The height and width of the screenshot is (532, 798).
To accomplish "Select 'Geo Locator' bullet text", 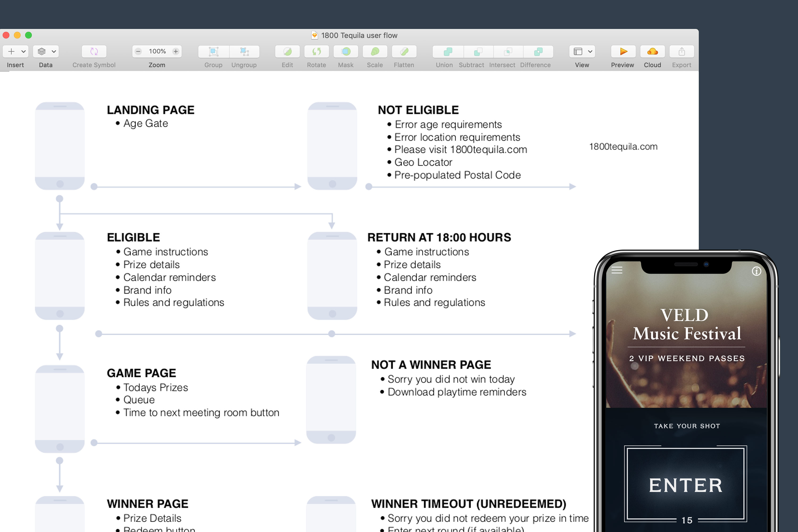I will click(423, 162).
